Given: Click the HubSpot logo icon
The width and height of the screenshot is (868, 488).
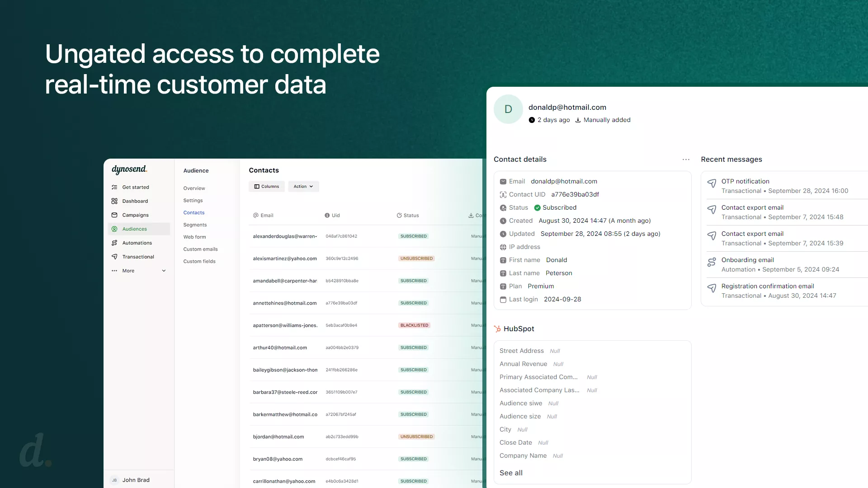Looking at the screenshot, I should [x=497, y=329].
